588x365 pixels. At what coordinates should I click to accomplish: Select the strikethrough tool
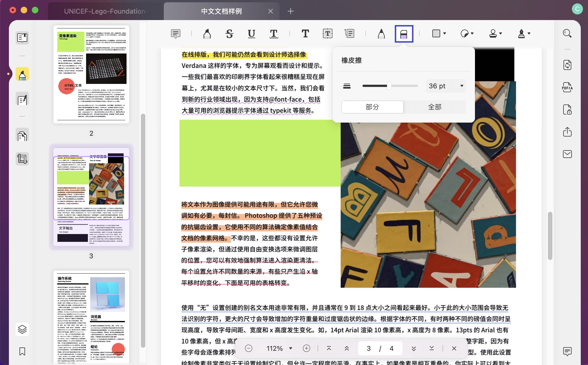tap(229, 34)
